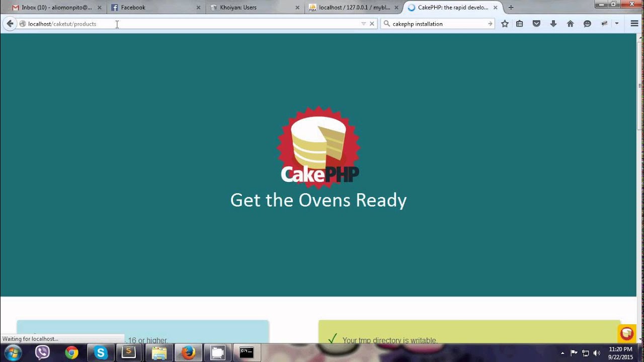Open Viber from the taskbar
644x362 pixels.
point(42,353)
